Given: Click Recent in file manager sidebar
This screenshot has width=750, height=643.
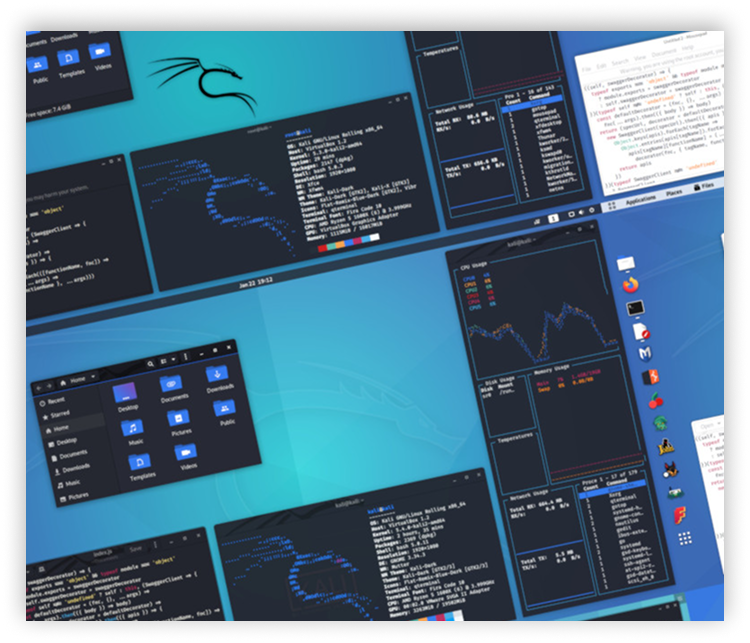Looking at the screenshot, I should click(x=55, y=400).
